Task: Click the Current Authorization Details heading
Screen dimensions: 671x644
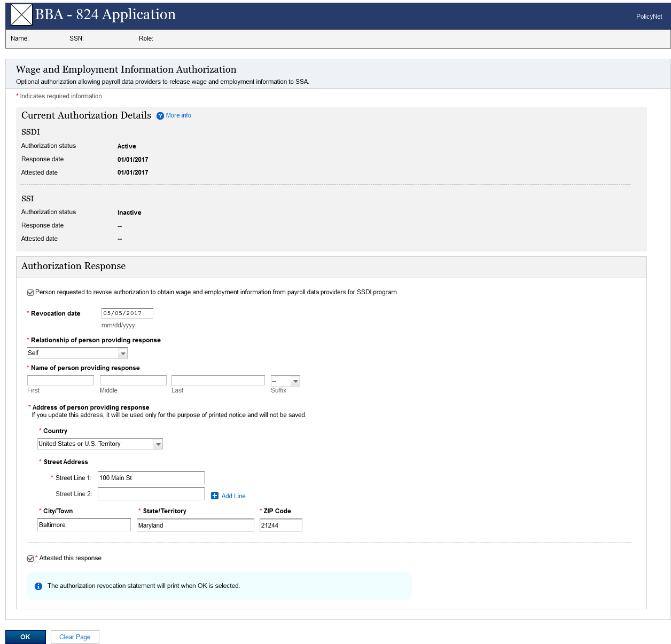Action: coord(87,115)
